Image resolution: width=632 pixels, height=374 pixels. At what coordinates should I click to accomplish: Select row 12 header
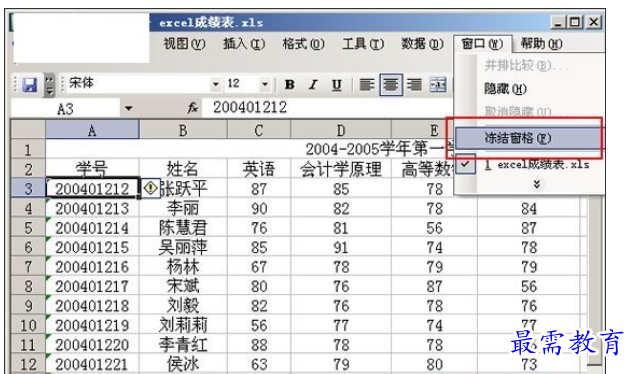tap(28, 364)
